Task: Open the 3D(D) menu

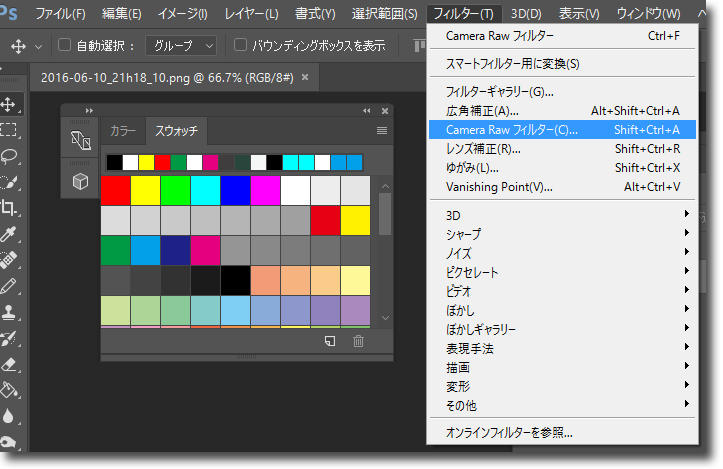Action: 526,14
